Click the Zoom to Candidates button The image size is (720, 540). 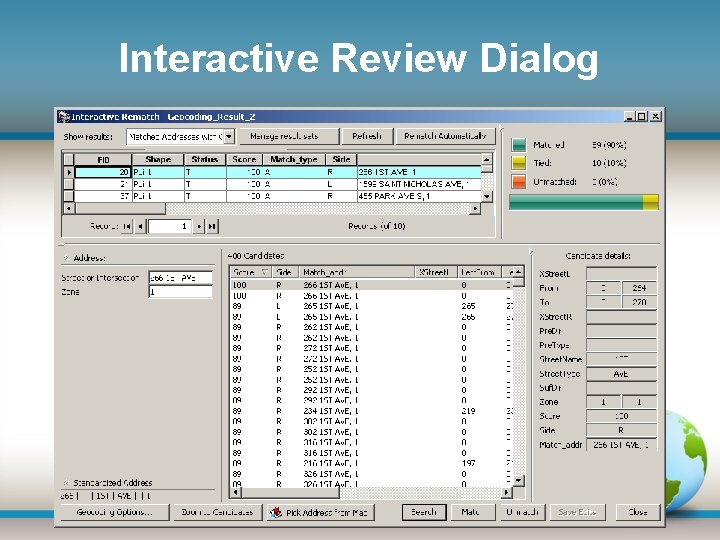218,512
